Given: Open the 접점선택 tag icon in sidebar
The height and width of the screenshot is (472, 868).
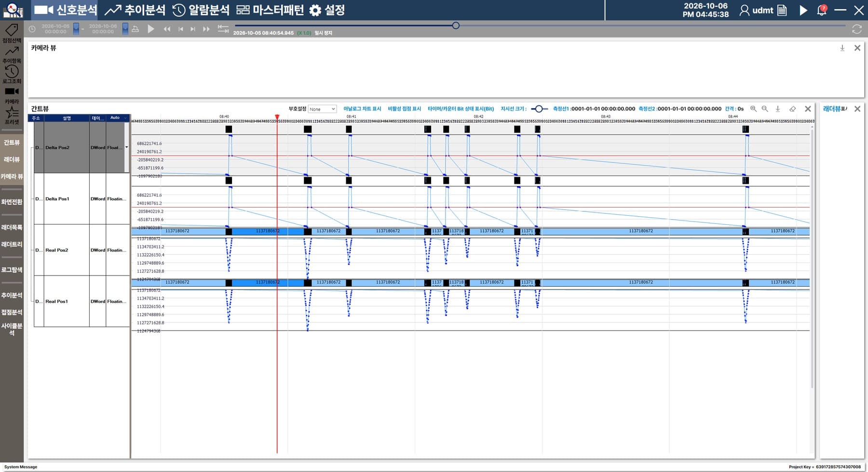Looking at the screenshot, I should (12, 30).
